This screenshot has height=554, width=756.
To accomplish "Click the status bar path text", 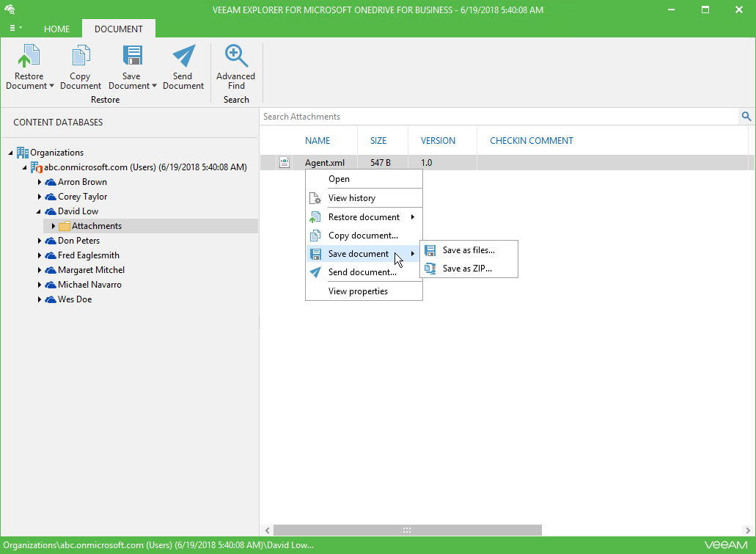I will pyautogui.click(x=158, y=545).
